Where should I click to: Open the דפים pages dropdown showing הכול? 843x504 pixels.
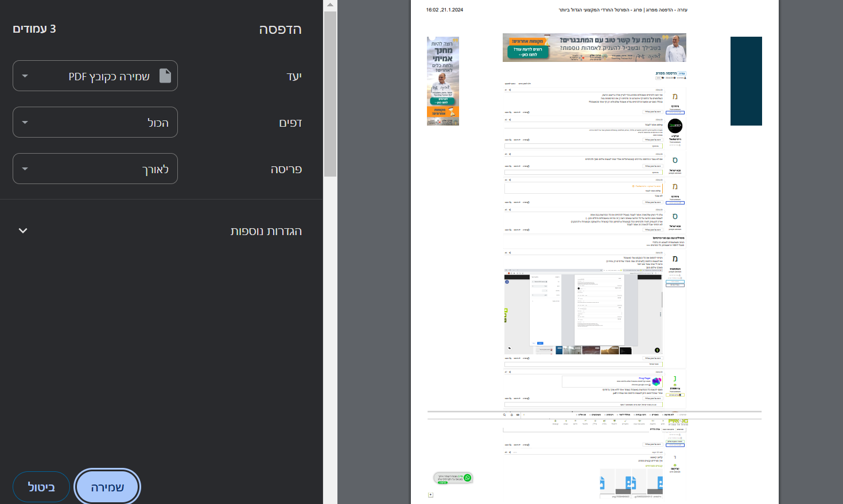click(95, 122)
